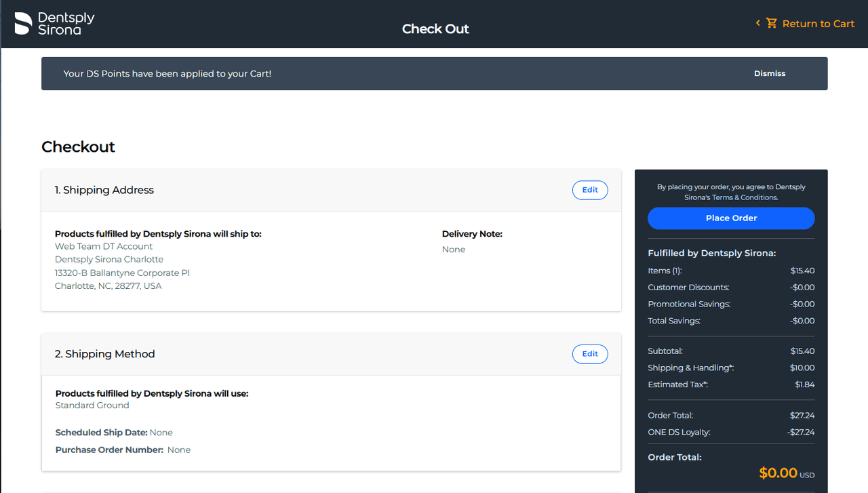This screenshot has height=493, width=868.
Task: Click the ONE DS Loyalty line
Action: click(679, 432)
